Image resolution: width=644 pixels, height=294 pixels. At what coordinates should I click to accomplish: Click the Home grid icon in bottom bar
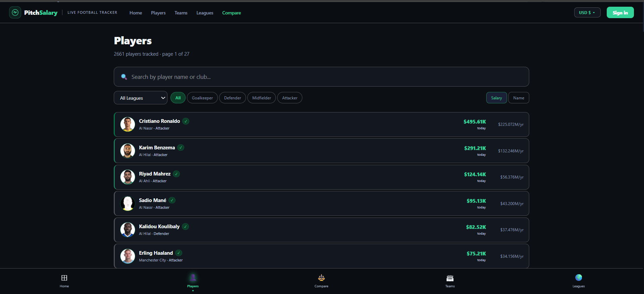[x=64, y=278]
